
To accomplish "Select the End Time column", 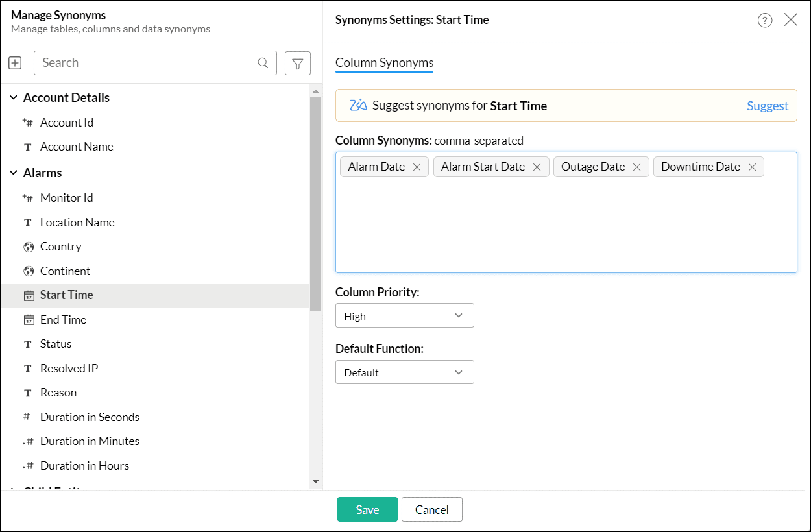I will point(63,320).
